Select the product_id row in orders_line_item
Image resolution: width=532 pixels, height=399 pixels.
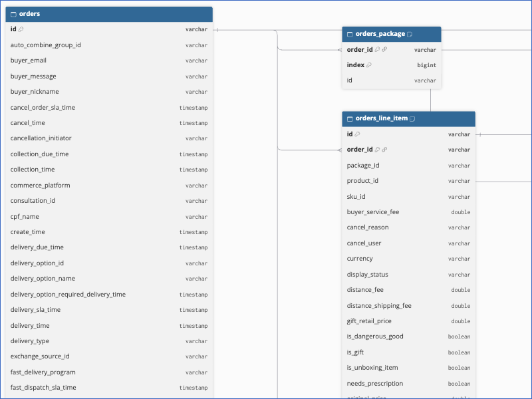(x=408, y=181)
